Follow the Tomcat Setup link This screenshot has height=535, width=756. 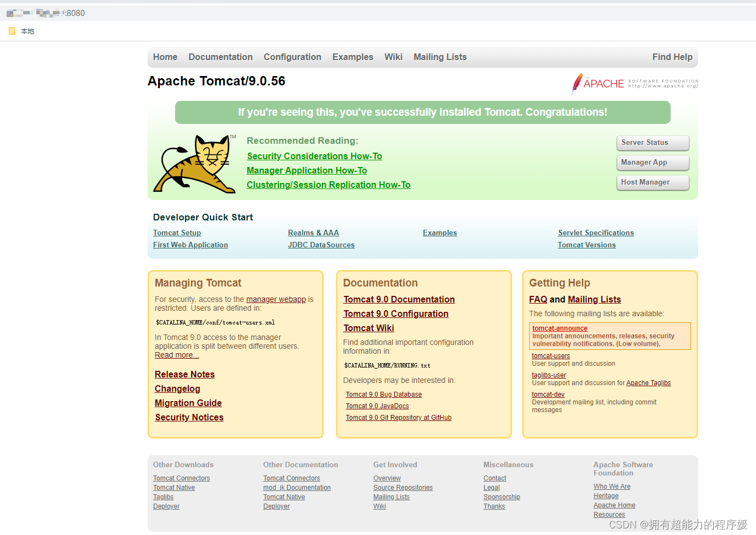[177, 233]
